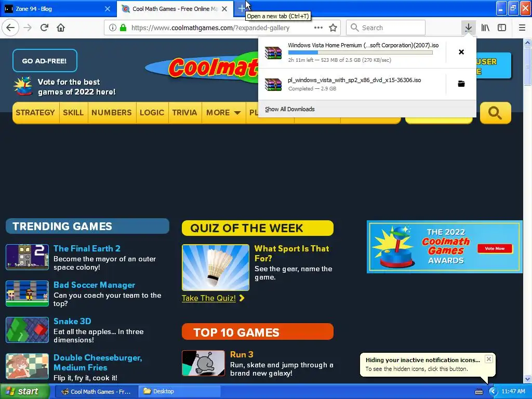The image size is (532, 399).
Task: Open Snake 3D game link
Action: [72, 321]
